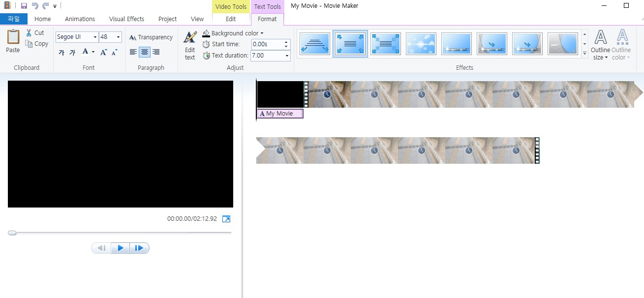644x298 pixels.
Task: Click the preview full screen icon
Action: (226, 219)
